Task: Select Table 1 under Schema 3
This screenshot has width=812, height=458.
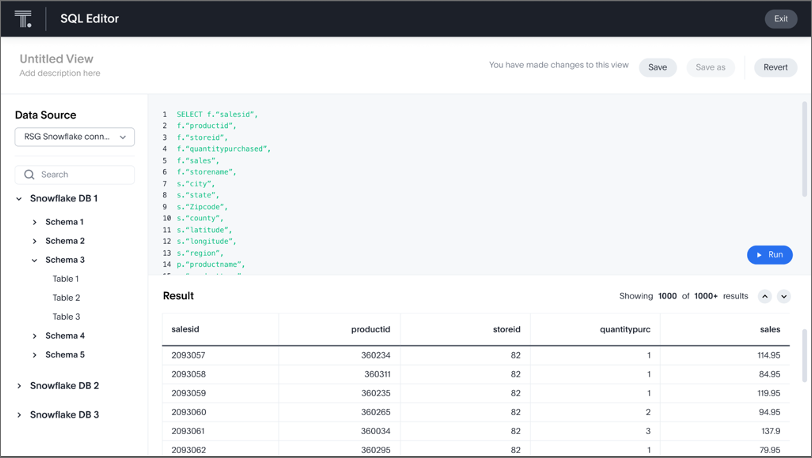Action: pyautogui.click(x=66, y=279)
